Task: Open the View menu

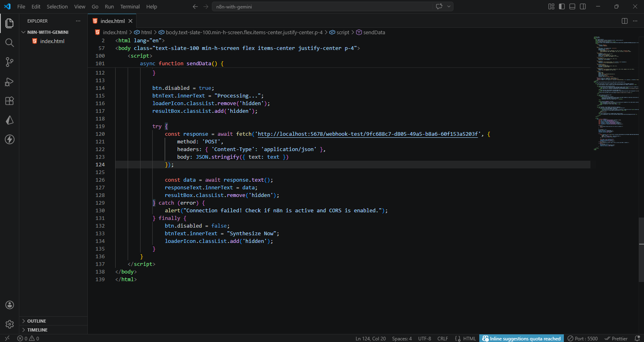Action: click(x=80, y=6)
